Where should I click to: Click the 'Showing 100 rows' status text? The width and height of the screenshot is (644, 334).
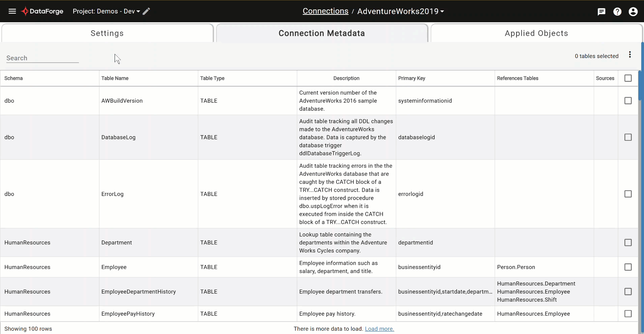(x=28, y=329)
